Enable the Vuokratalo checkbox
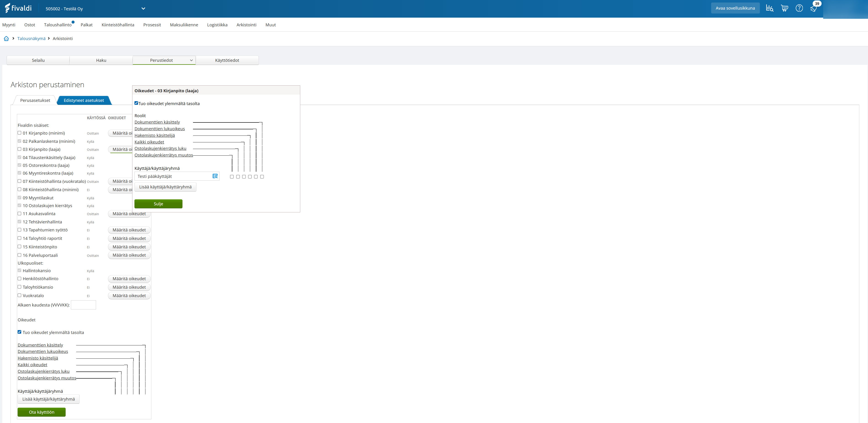This screenshot has width=868, height=423. click(x=19, y=296)
